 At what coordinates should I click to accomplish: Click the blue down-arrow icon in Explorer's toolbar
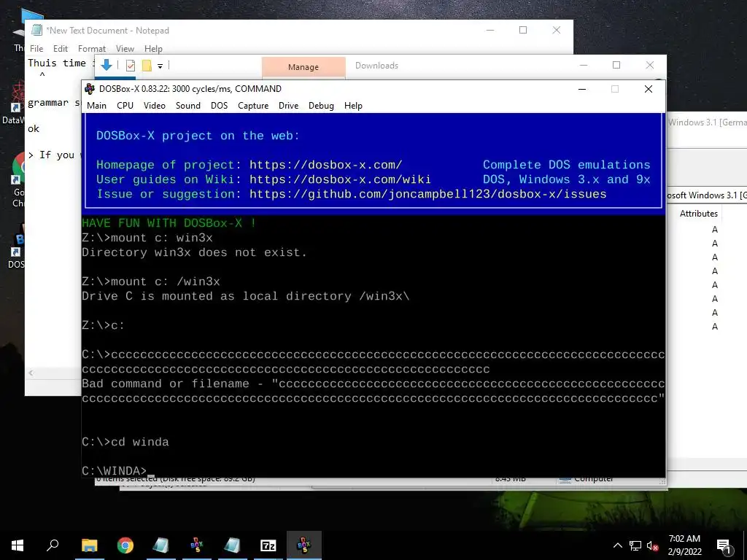(x=107, y=65)
